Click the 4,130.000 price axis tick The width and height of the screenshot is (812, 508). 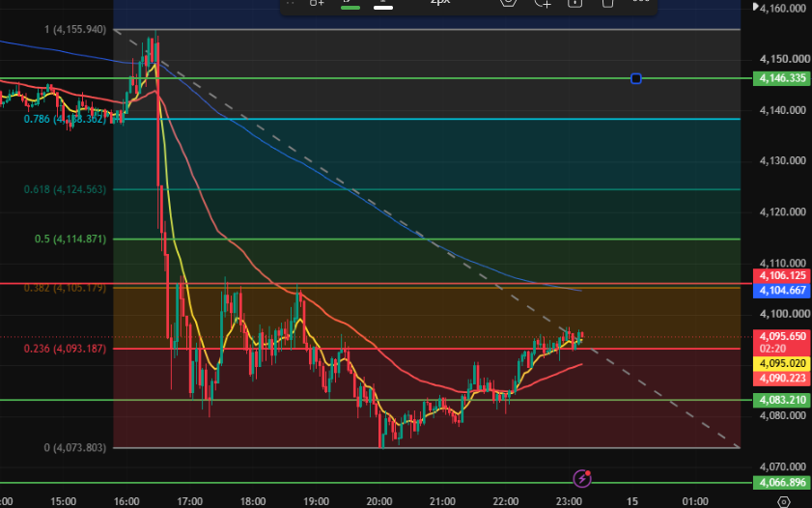point(782,160)
